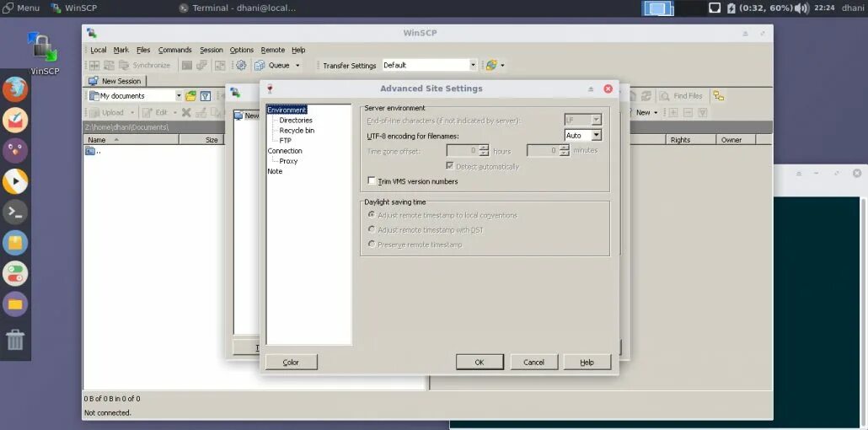868x430 pixels.
Task: Sort by the Rights column header
Action: click(x=691, y=140)
